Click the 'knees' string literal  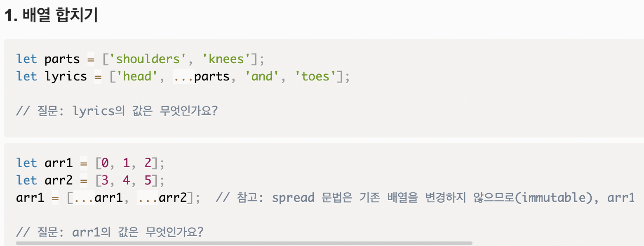(226, 59)
